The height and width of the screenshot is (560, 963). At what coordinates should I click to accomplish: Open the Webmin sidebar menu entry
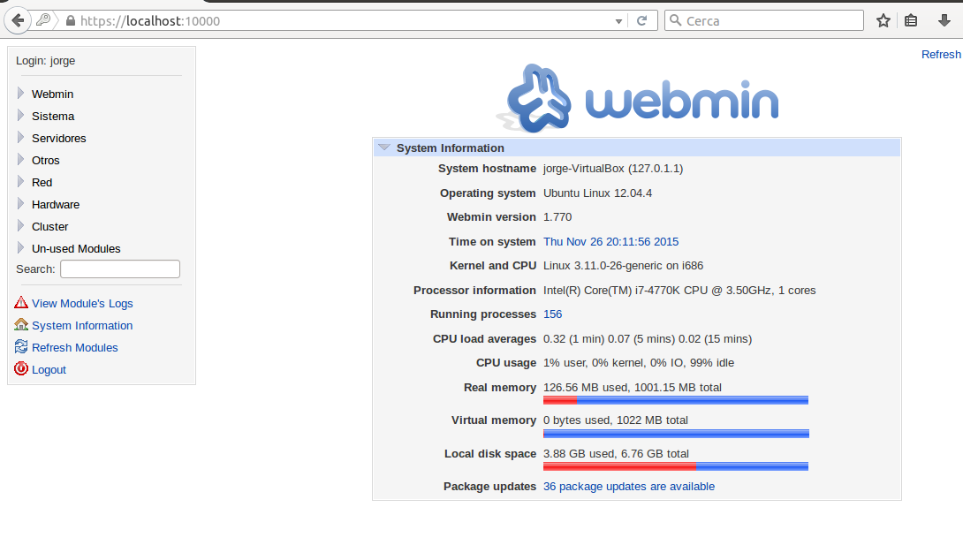click(52, 94)
